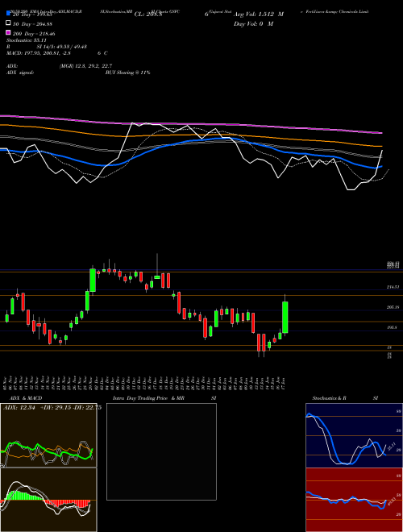Click the 'Day Vol: 0 M' label
Viewport: 403px width, 532px height.
pyautogui.click(x=253, y=23)
